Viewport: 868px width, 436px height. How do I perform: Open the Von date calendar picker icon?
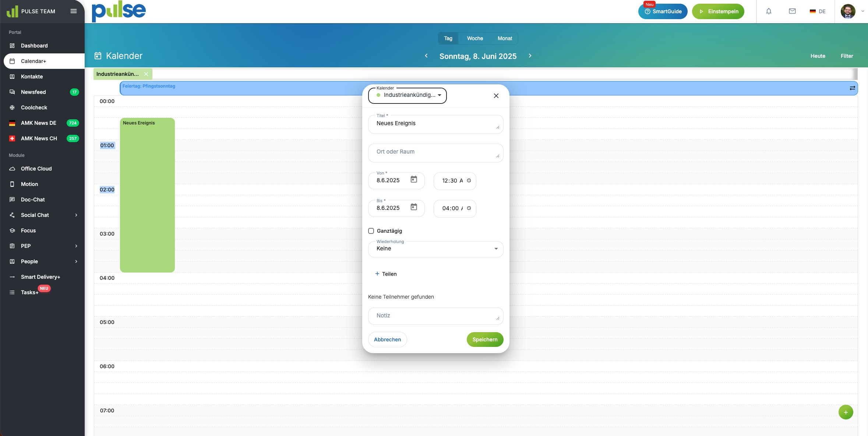(414, 179)
